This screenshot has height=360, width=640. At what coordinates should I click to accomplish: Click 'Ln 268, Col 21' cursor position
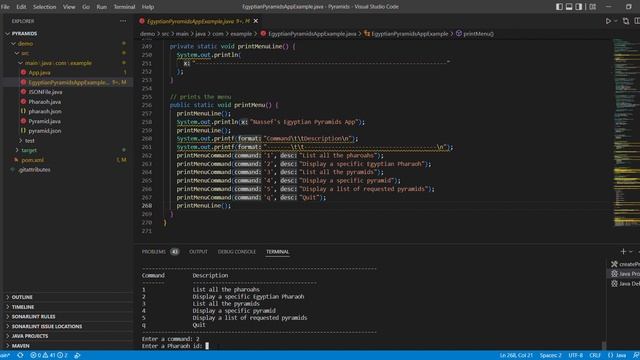[x=516, y=355]
